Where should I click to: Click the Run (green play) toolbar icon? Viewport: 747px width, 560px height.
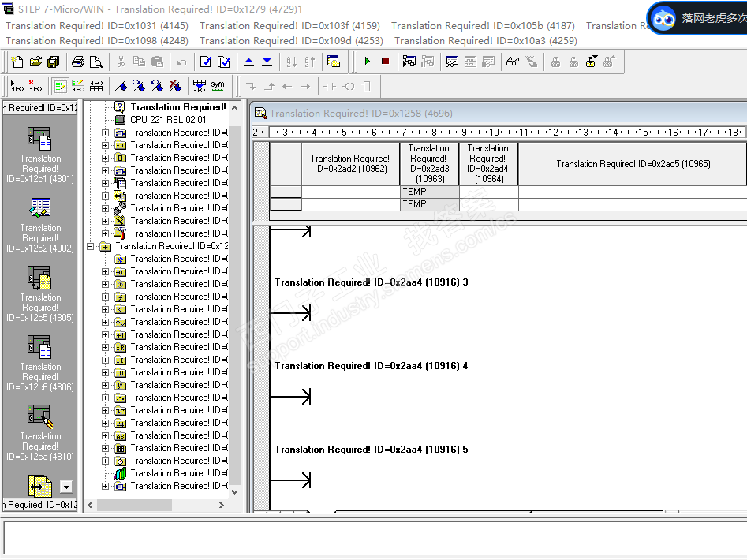pos(368,62)
